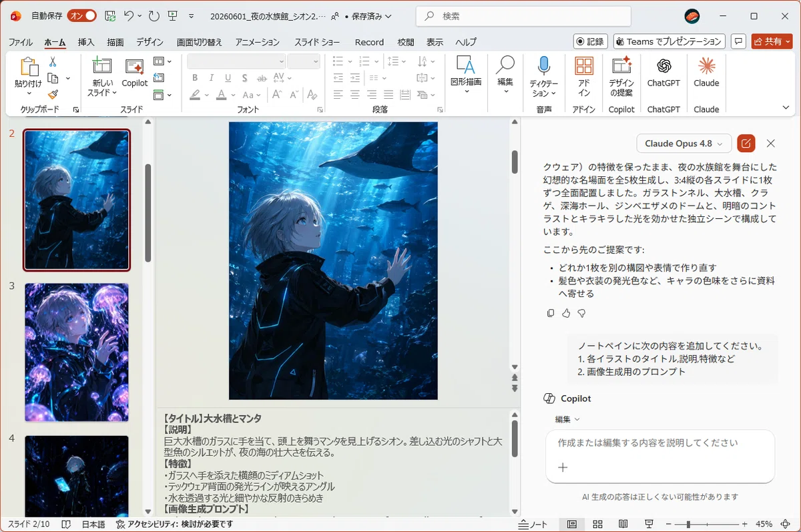Open the comments pane button
The width and height of the screenshot is (801, 532).
click(738, 41)
